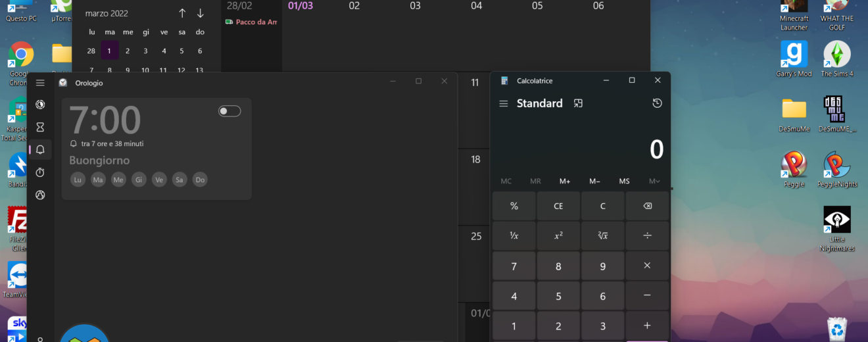The height and width of the screenshot is (342, 868).
Task: Open Focus sessions in Clock sidebar
Action: [40, 105]
